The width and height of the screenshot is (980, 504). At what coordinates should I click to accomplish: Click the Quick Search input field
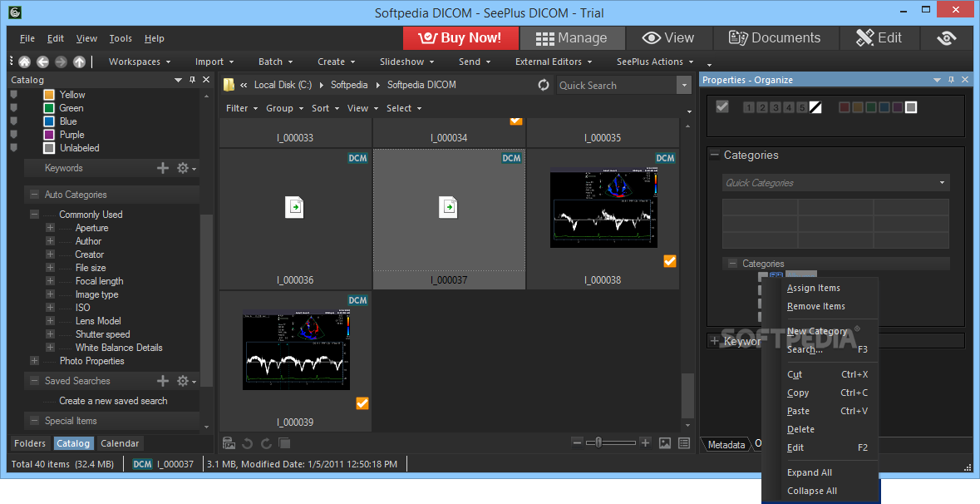616,85
